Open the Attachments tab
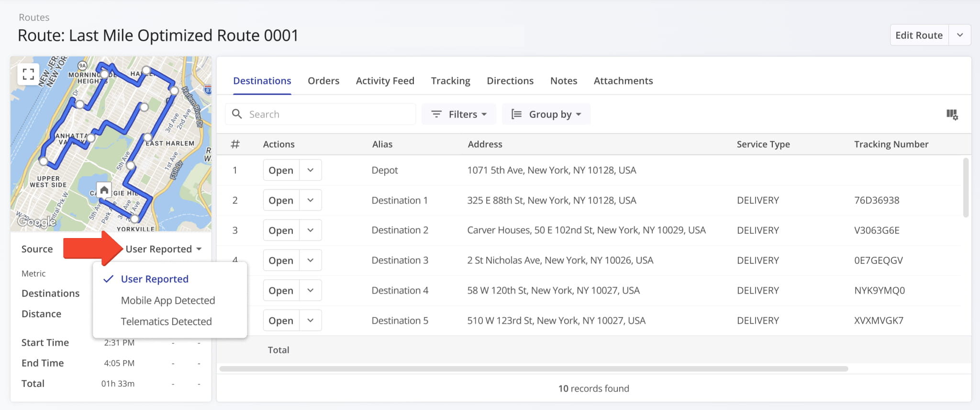This screenshot has height=410, width=980. tap(624, 80)
